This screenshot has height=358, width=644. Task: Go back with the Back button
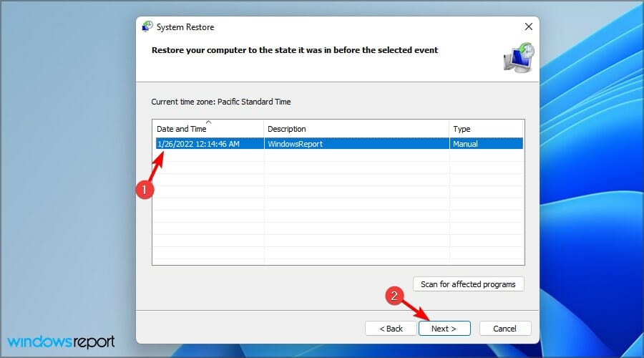[391, 329]
